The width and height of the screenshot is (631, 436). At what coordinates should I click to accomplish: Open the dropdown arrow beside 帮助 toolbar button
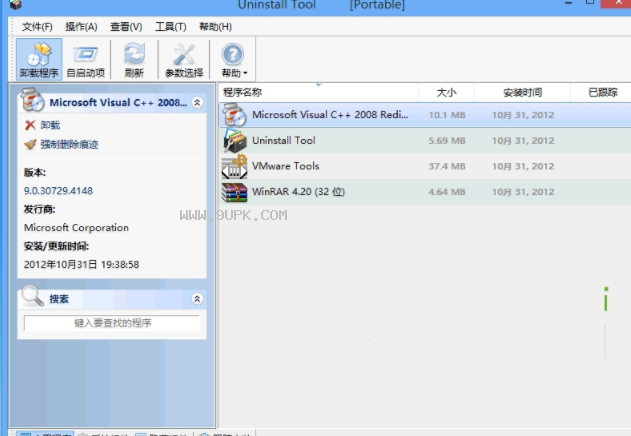point(245,73)
